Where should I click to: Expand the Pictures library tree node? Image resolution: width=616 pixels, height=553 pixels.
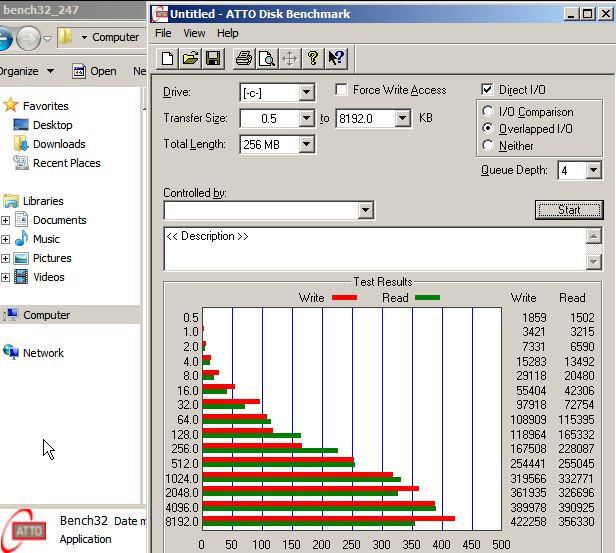(x=5, y=258)
